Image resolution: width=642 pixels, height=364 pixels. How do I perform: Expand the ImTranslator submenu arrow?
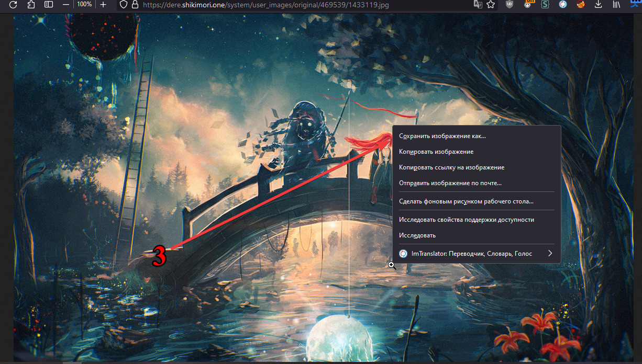550,254
